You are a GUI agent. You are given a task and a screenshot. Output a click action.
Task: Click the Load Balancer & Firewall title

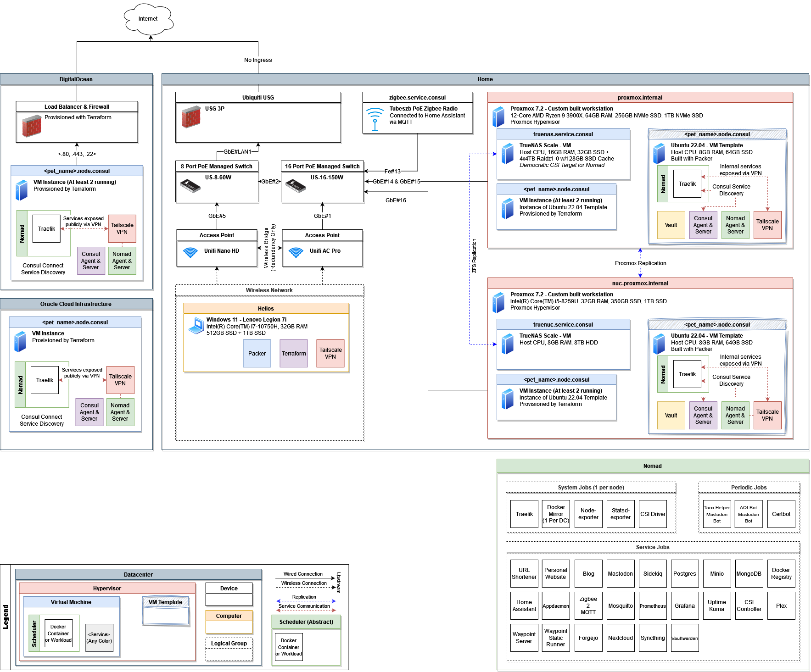point(77,107)
